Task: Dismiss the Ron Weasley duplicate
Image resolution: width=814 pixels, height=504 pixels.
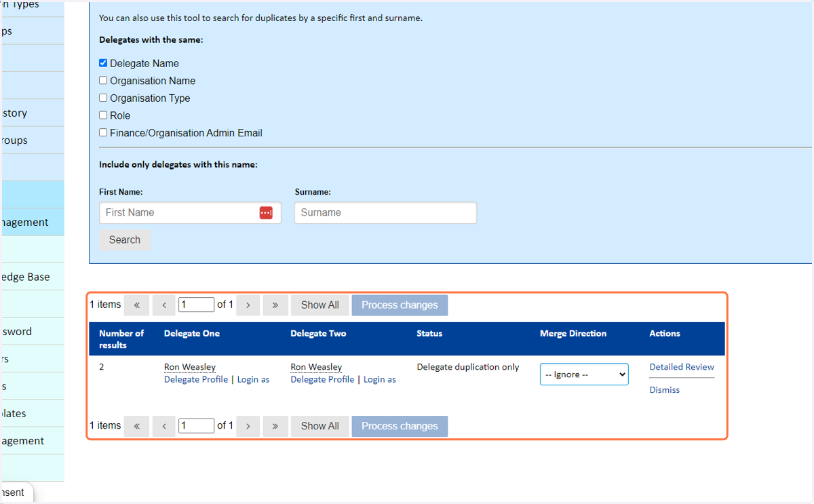Action: click(x=665, y=390)
